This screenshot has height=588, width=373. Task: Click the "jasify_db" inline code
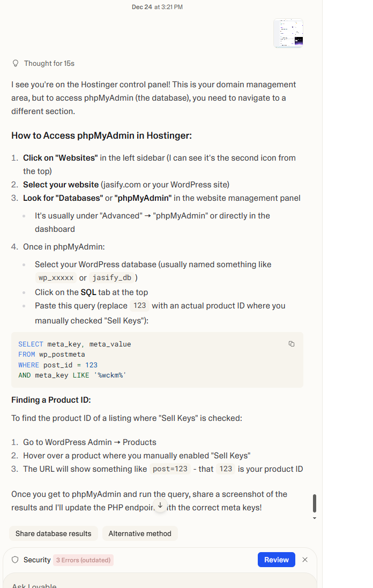[111, 278]
